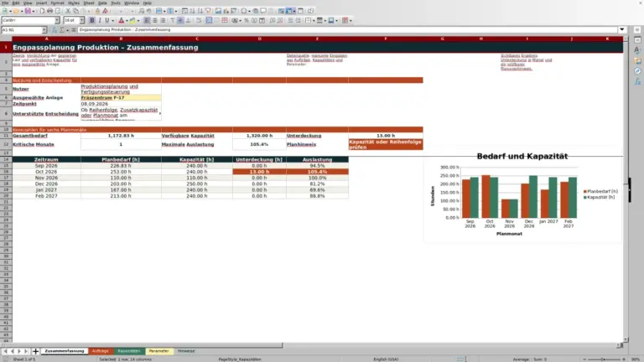Expand the formula bar arrow
The image size is (644, 362).
622,29
